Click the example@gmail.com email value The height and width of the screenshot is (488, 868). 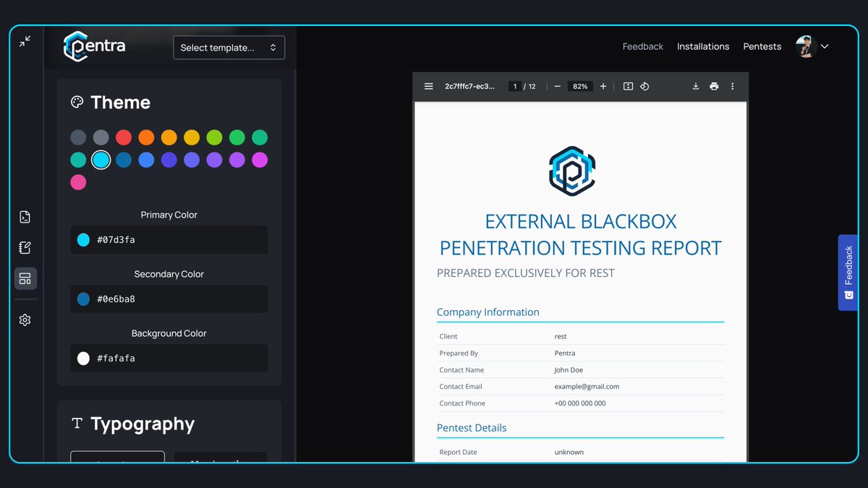pyautogui.click(x=587, y=387)
